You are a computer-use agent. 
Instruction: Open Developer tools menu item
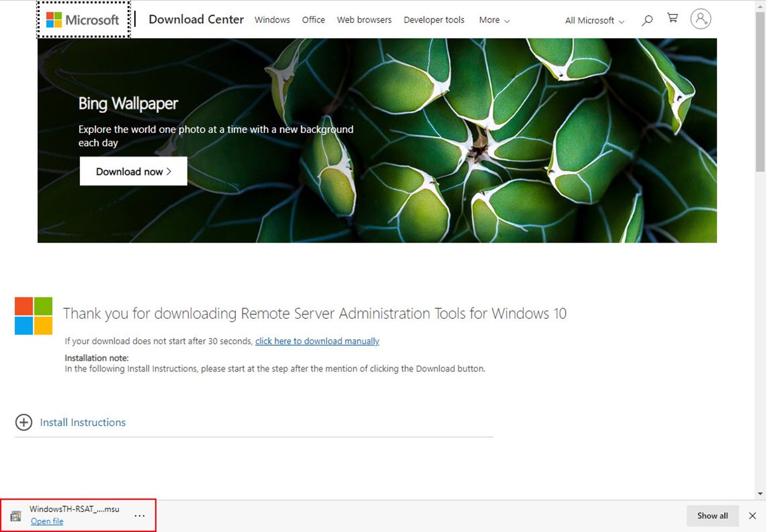(434, 20)
